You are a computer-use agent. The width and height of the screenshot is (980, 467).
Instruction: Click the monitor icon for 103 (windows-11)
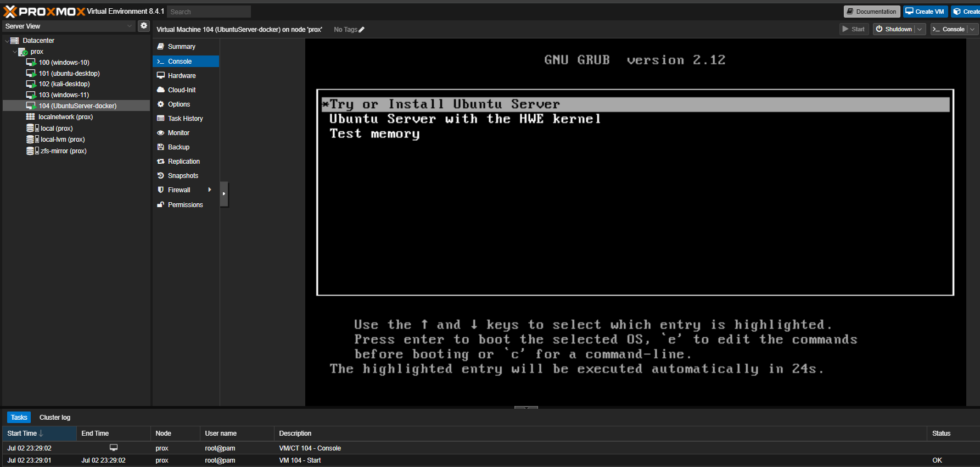[x=31, y=95]
